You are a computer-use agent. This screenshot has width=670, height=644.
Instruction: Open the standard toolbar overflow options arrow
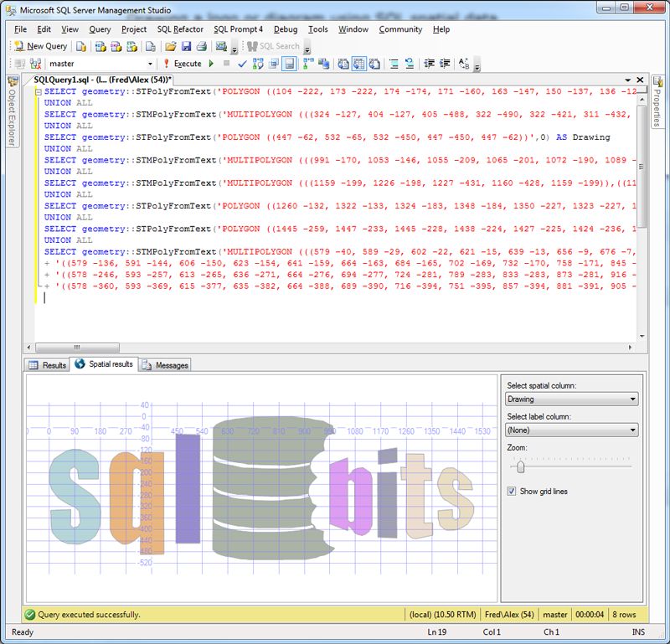pos(234,49)
